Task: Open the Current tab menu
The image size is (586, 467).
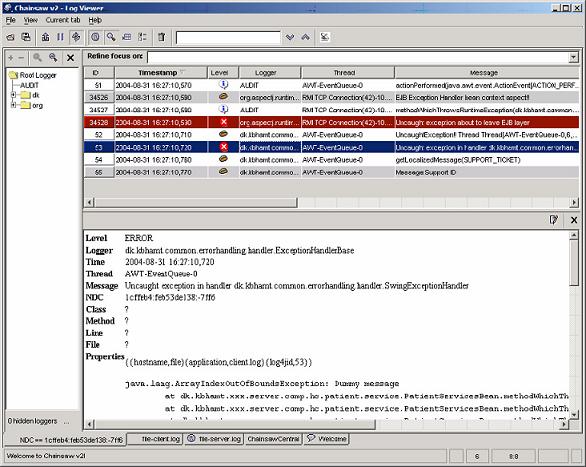Action: click(x=63, y=20)
